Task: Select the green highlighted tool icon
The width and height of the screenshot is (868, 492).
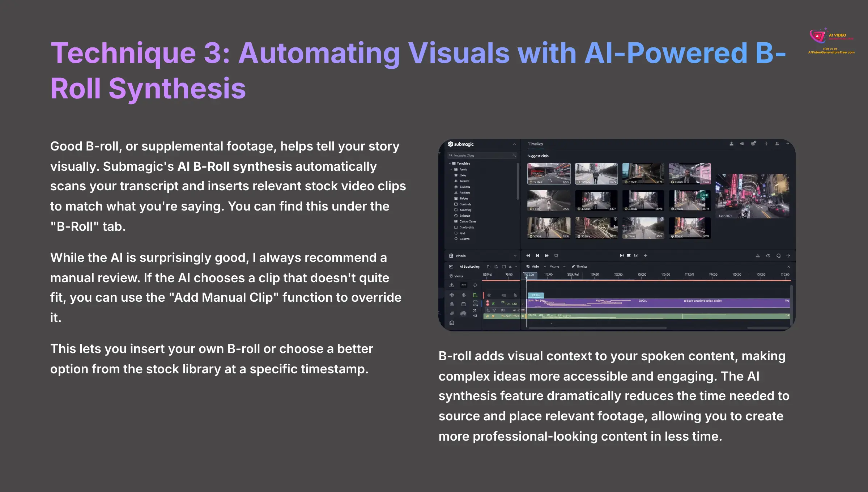Action: point(475,295)
